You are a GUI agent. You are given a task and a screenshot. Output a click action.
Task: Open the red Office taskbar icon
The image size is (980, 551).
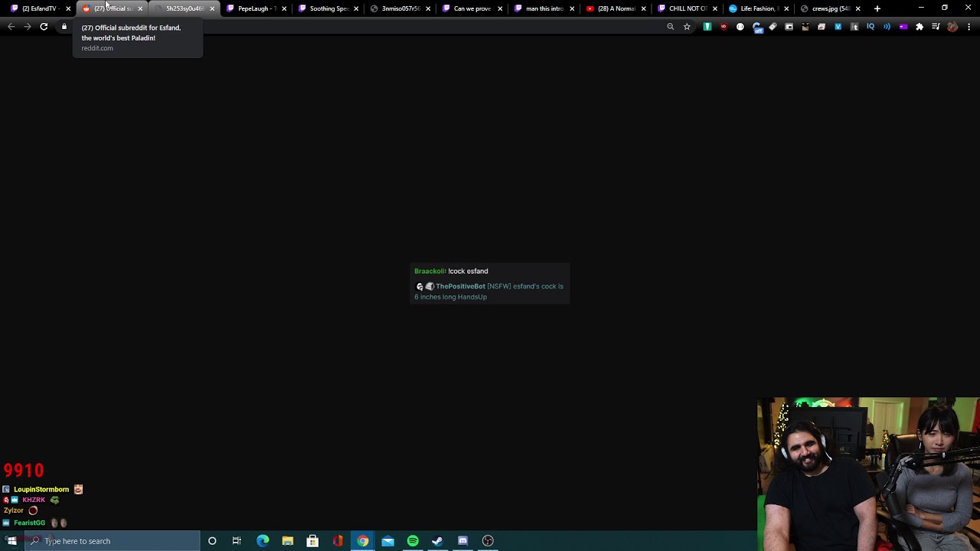(338, 541)
